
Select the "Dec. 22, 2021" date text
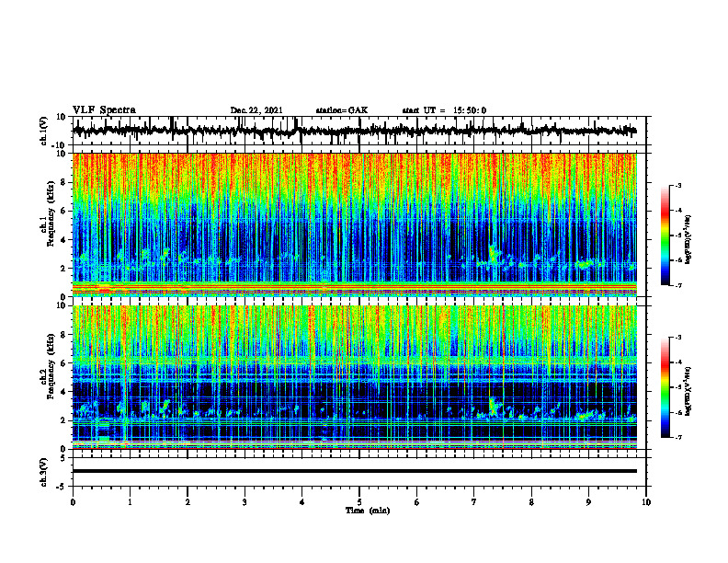coord(256,110)
